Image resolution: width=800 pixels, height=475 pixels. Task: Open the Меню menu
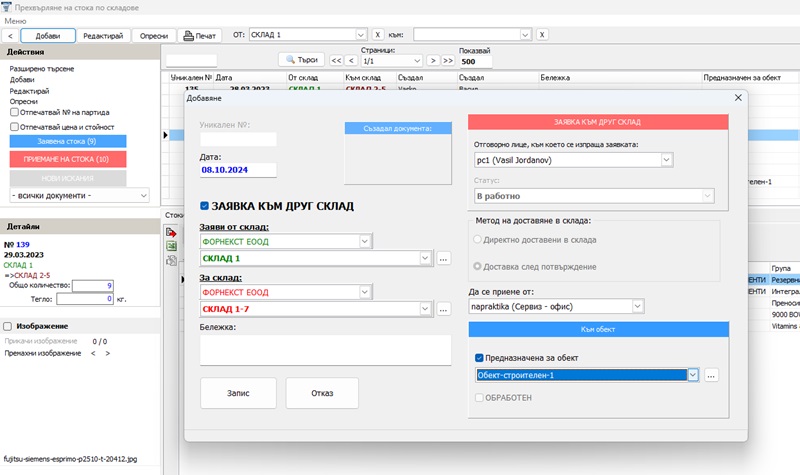(x=15, y=21)
